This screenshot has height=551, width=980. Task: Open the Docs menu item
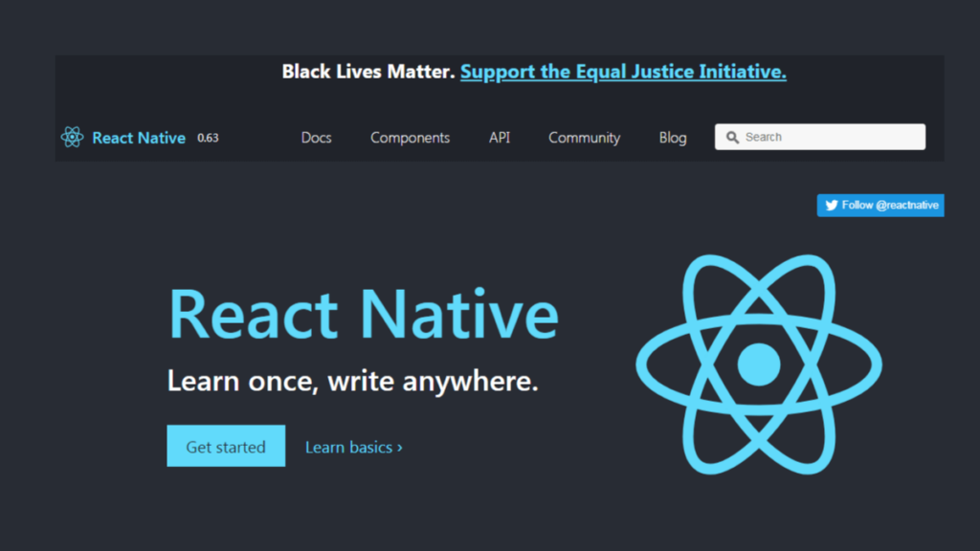tap(316, 138)
